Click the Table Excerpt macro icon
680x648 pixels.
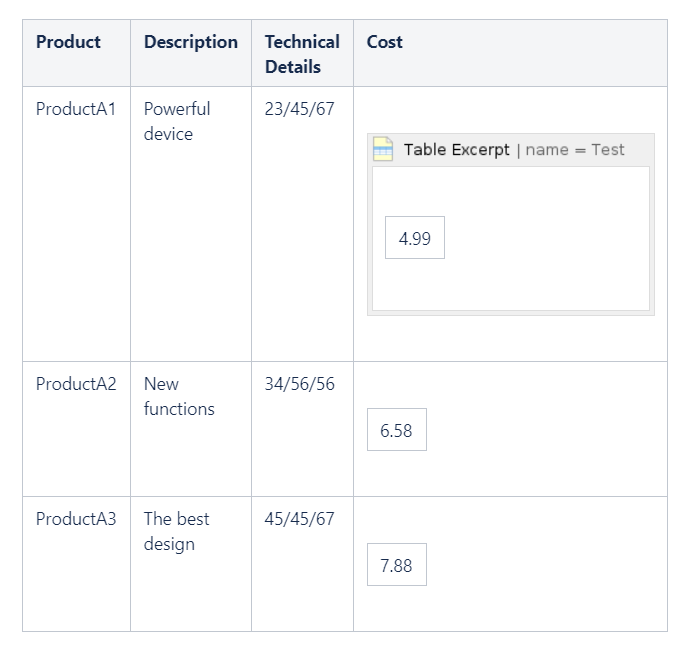(383, 150)
